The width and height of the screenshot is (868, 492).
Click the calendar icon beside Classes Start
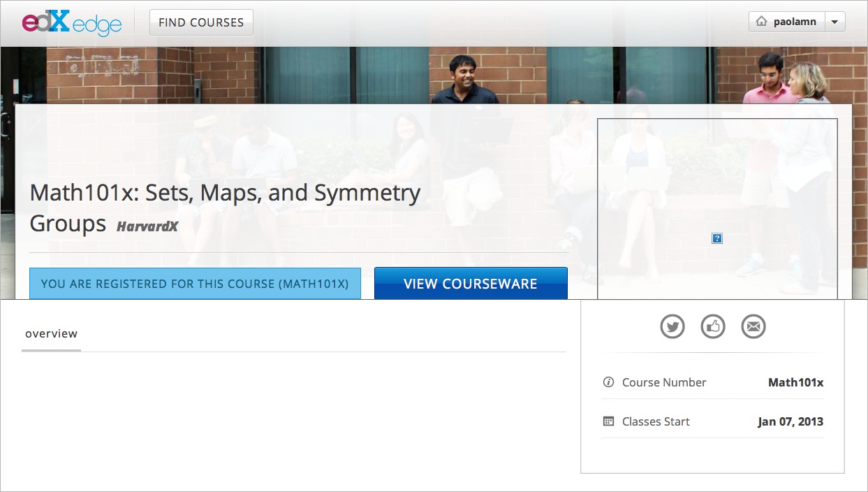[x=608, y=421]
